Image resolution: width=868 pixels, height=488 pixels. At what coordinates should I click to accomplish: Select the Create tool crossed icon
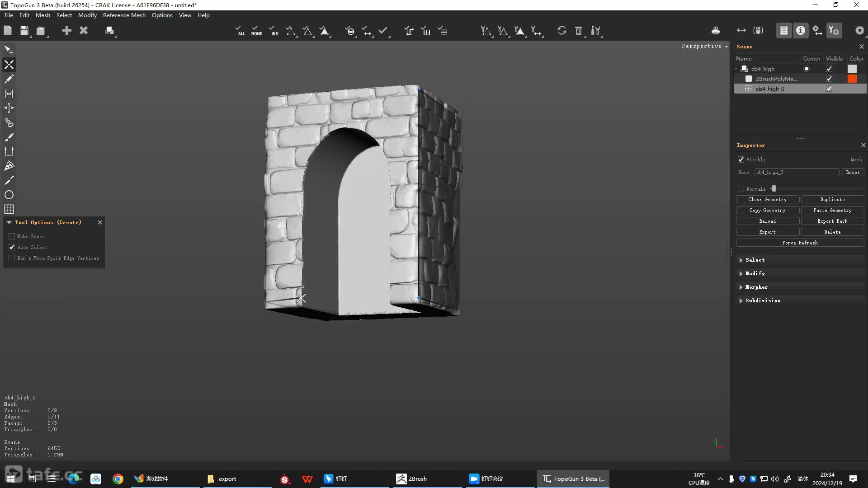click(x=9, y=65)
